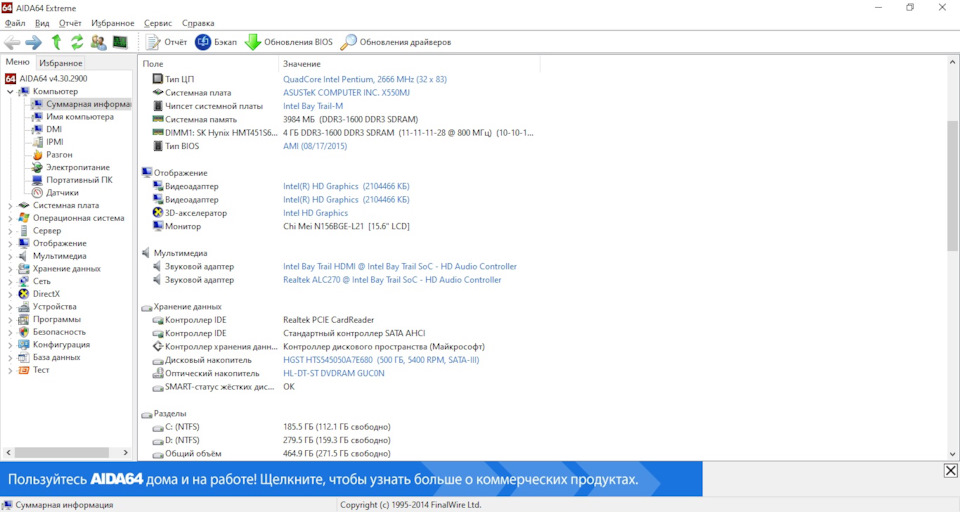Open HGST HTS545050A7E680 disk link
The image size is (960, 512).
[x=381, y=360]
